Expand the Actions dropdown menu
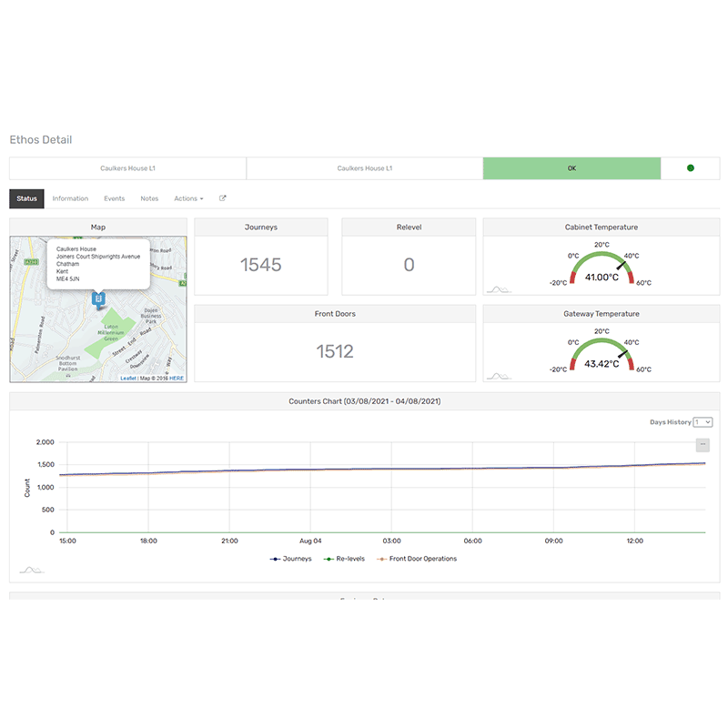This screenshot has width=728, height=728. 188,198
